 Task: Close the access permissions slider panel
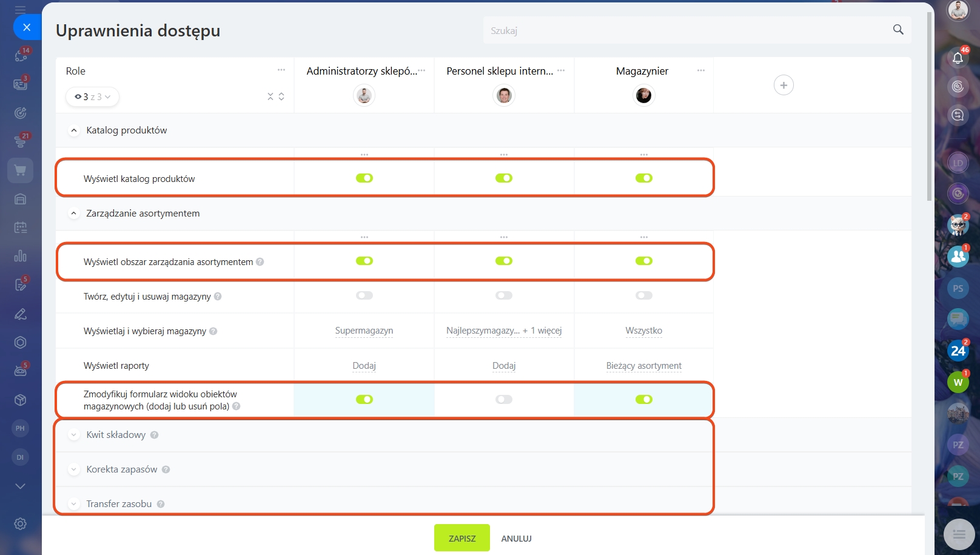coord(27,27)
